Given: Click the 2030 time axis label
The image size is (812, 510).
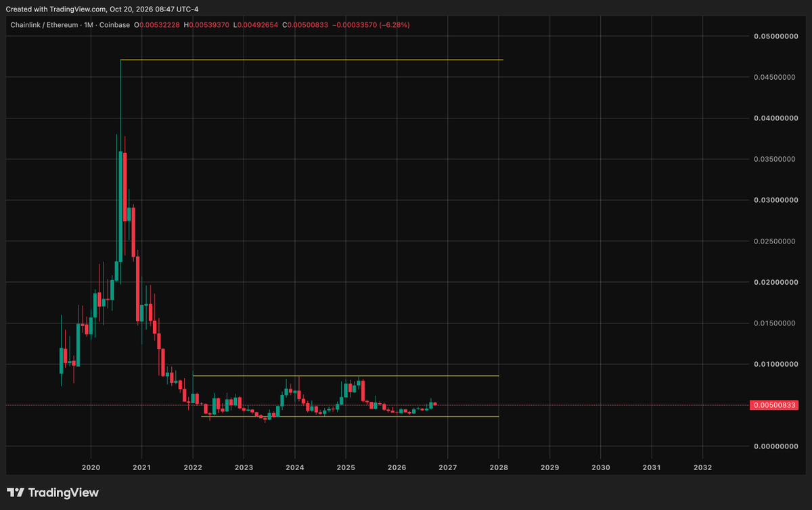Looking at the screenshot, I should [x=601, y=467].
